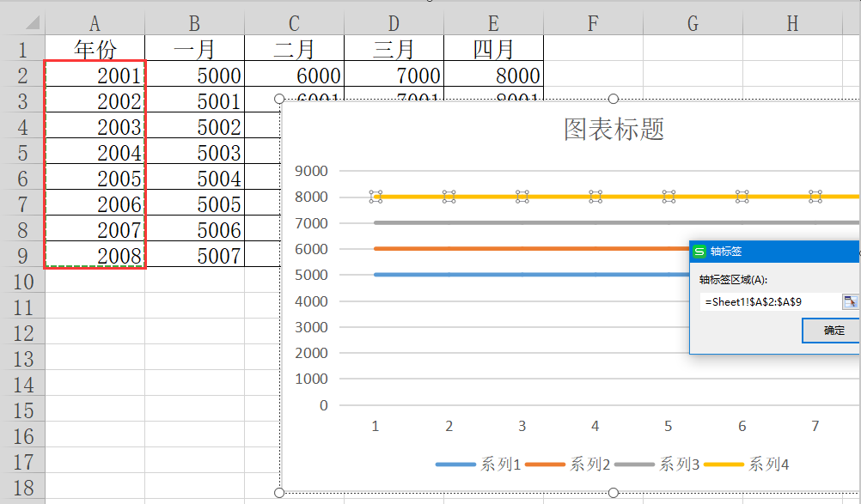861x504 pixels.
Task: Select legend entry 系列3
Action: 657,465
